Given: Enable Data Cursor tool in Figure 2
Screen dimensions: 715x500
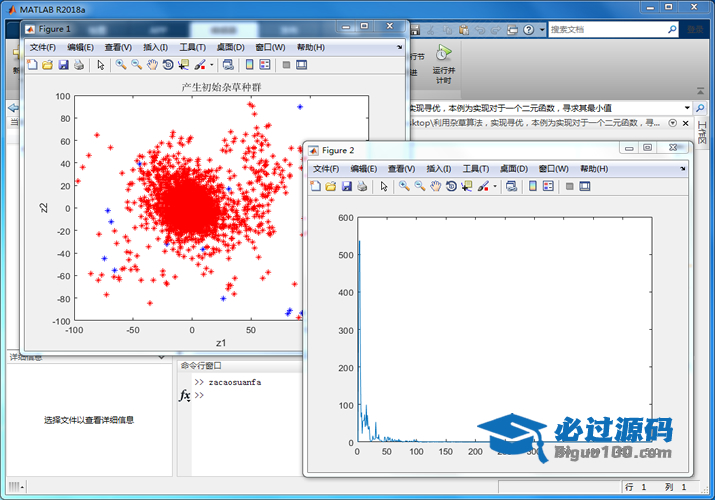Looking at the screenshot, I should click(466, 186).
